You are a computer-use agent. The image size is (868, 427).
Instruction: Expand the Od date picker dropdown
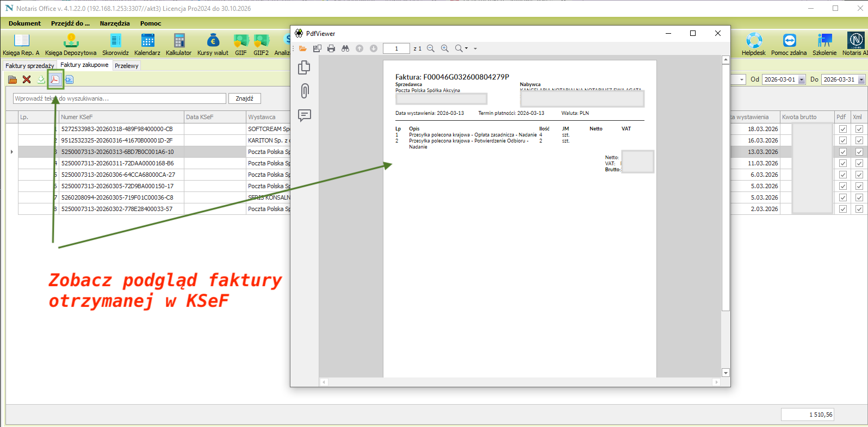[x=801, y=80]
